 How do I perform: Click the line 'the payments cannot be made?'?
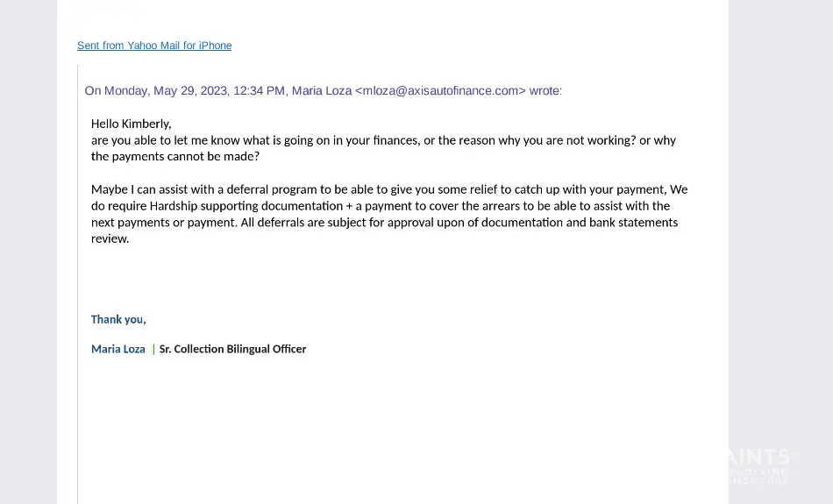175,157
